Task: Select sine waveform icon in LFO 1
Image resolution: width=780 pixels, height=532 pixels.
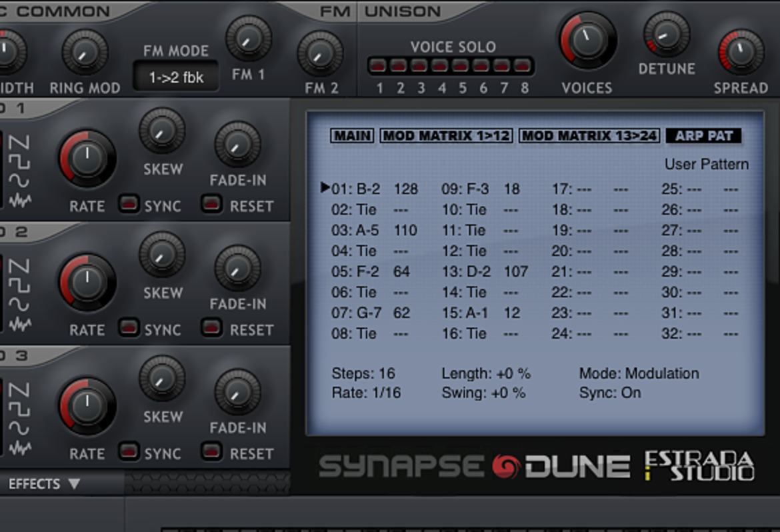Action: [20, 181]
